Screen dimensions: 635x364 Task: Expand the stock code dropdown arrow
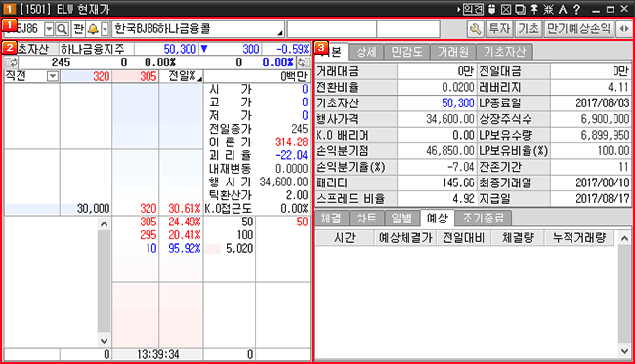click(49, 29)
